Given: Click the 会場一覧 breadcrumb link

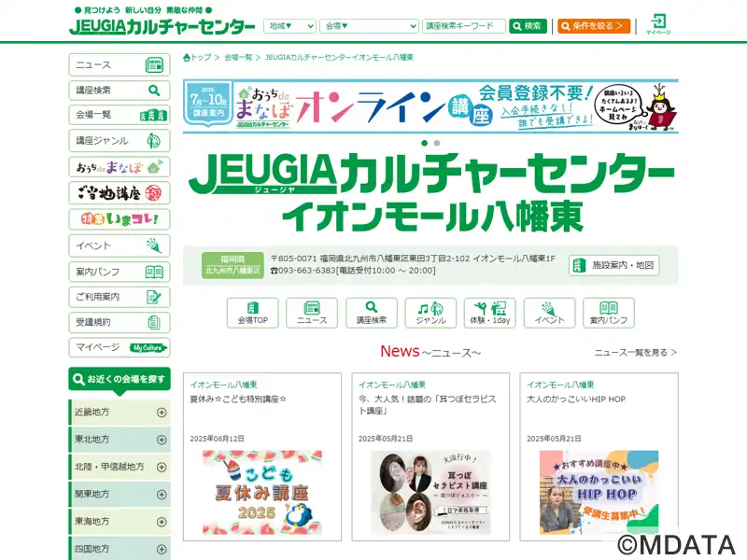Looking at the screenshot, I should [238, 57].
